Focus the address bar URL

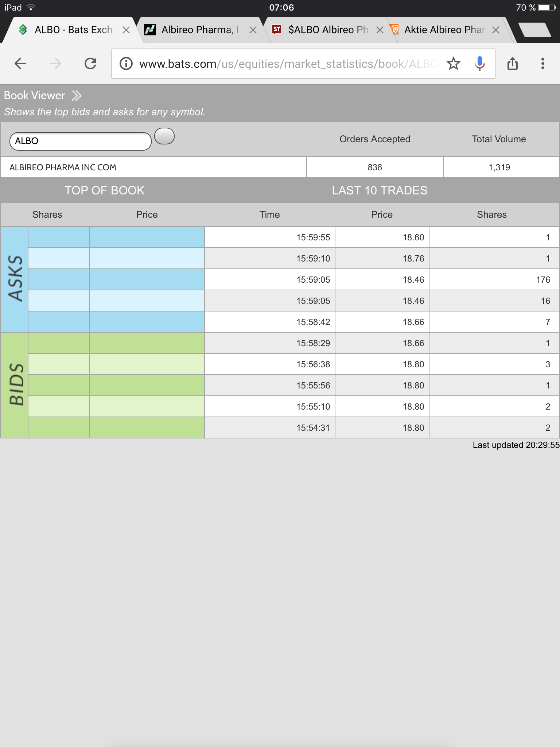288,64
